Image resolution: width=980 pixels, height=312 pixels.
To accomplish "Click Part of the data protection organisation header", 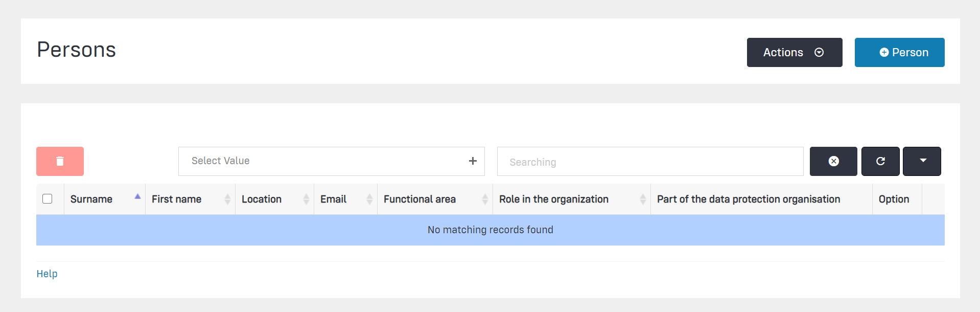I will click(748, 199).
